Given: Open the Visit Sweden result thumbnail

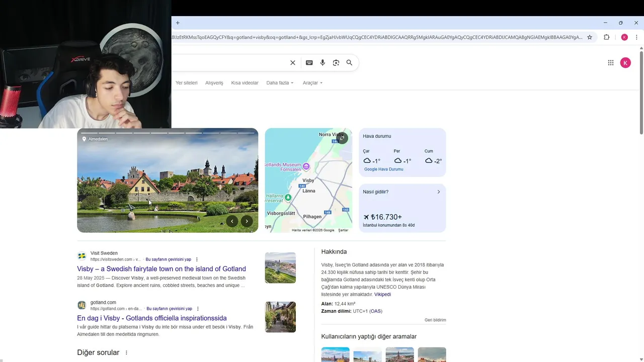Looking at the screenshot, I should pyautogui.click(x=280, y=268).
